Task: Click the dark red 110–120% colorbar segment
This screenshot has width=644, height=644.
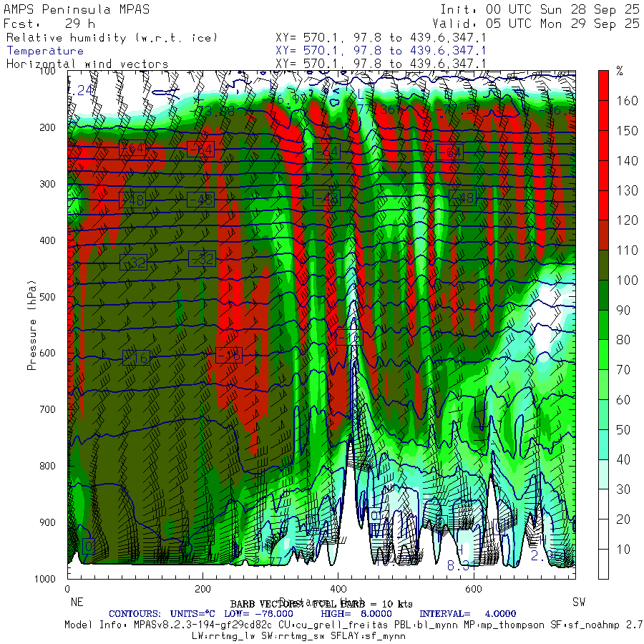Action: click(603, 235)
